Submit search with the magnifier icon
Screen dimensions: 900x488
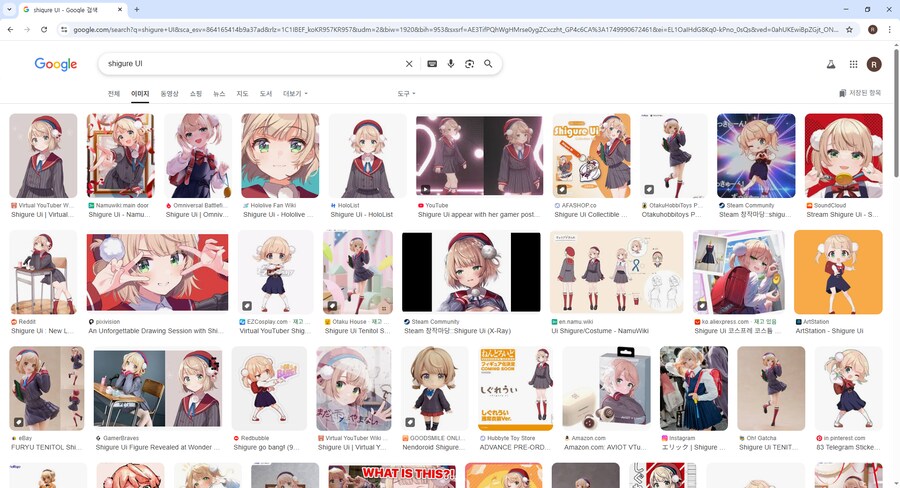(488, 64)
